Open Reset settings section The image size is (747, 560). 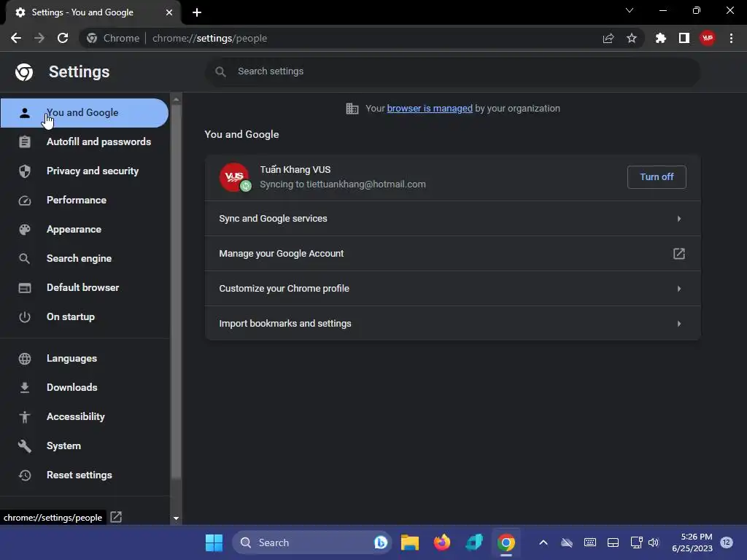click(x=85, y=475)
